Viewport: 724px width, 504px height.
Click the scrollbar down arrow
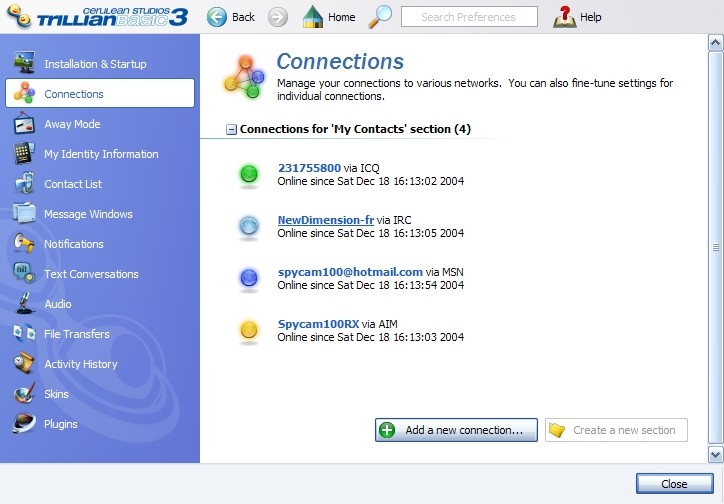coord(715,454)
